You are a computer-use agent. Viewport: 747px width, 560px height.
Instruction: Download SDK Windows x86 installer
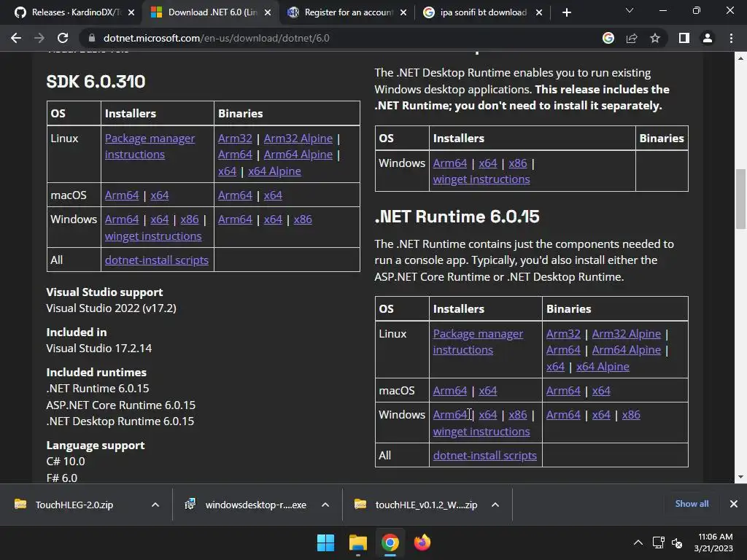coord(190,219)
